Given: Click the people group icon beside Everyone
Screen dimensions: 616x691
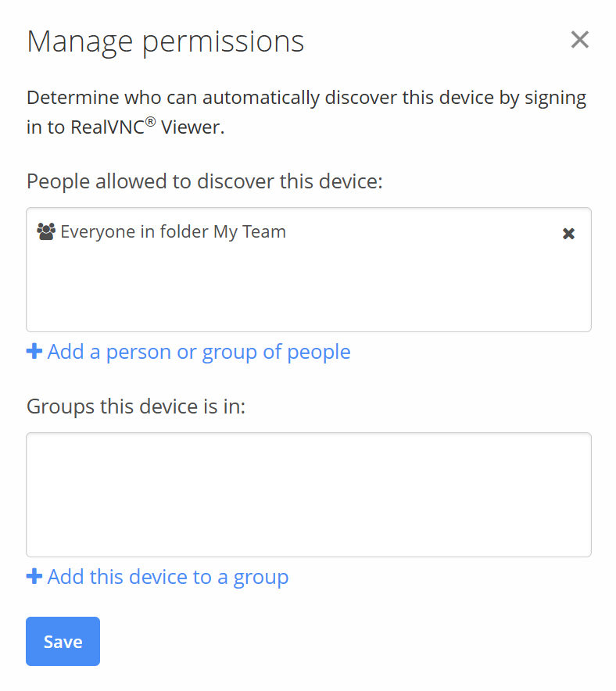Looking at the screenshot, I should point(46,232).
